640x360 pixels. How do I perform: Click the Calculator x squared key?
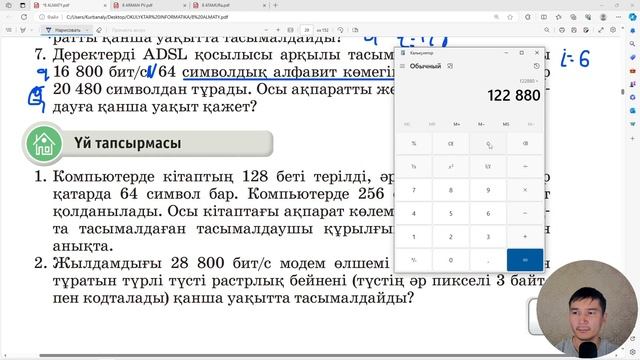[451, 167]
